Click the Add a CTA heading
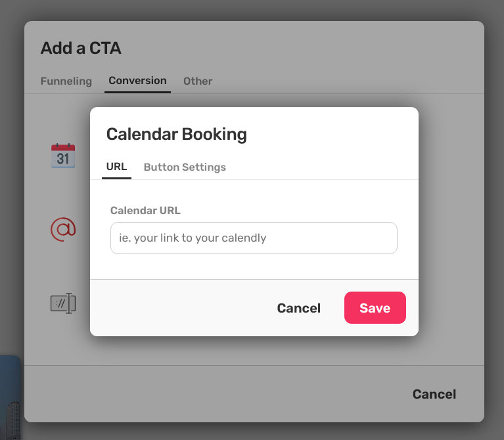Screen dimensions: 504x440 click(x=81, y=48)
